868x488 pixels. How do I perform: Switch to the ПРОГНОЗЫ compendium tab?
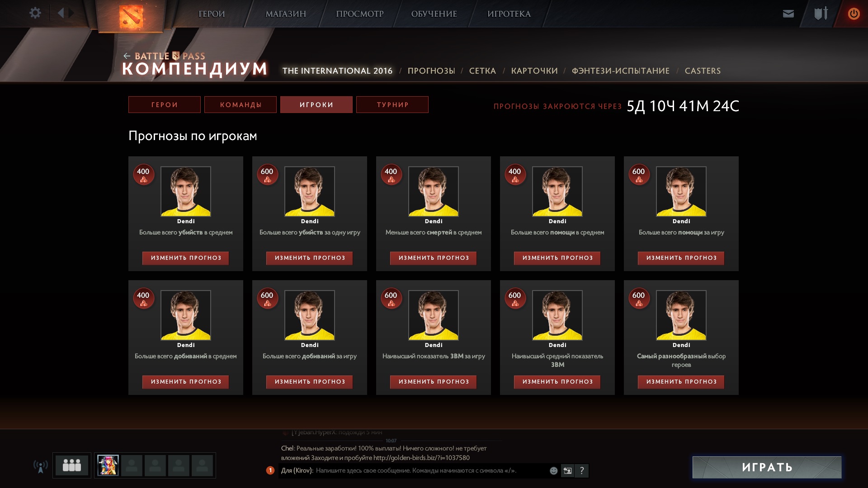[431, 71]
